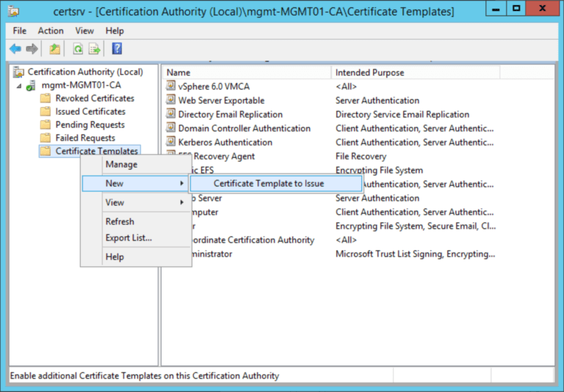Open Help using the blue question-mark icon
The width and height of the screenshot is (564, 392).
117,49
